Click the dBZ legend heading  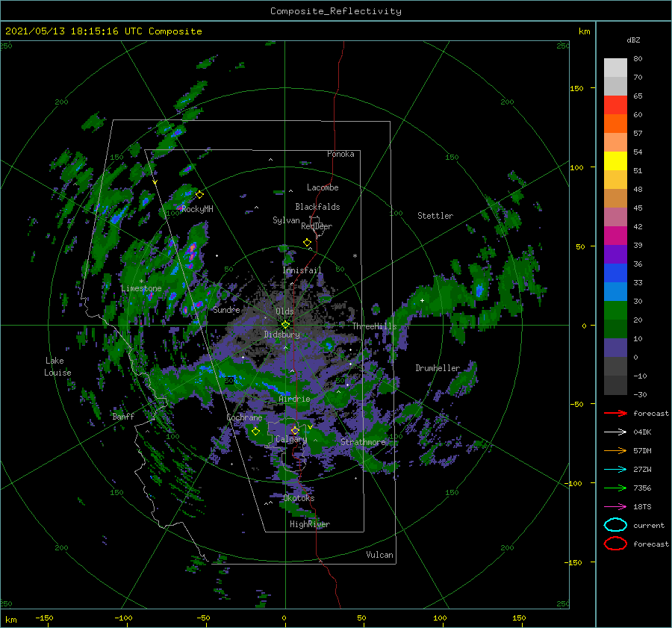pos(633,40)
